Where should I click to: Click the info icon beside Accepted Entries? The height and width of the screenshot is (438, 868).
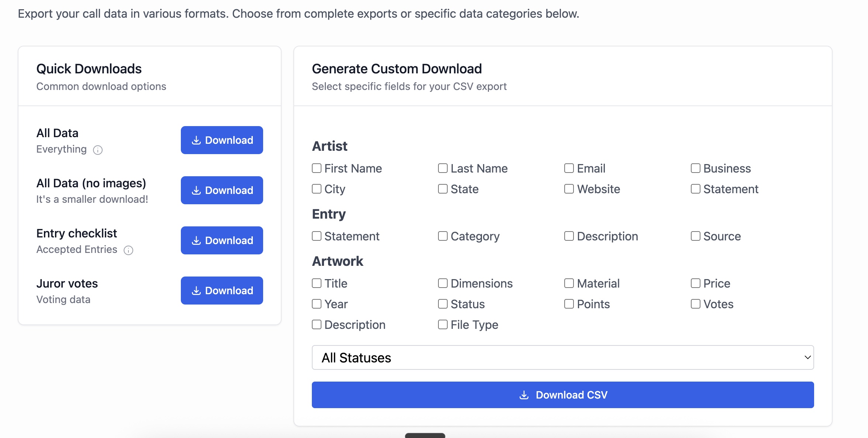point(128,250)
